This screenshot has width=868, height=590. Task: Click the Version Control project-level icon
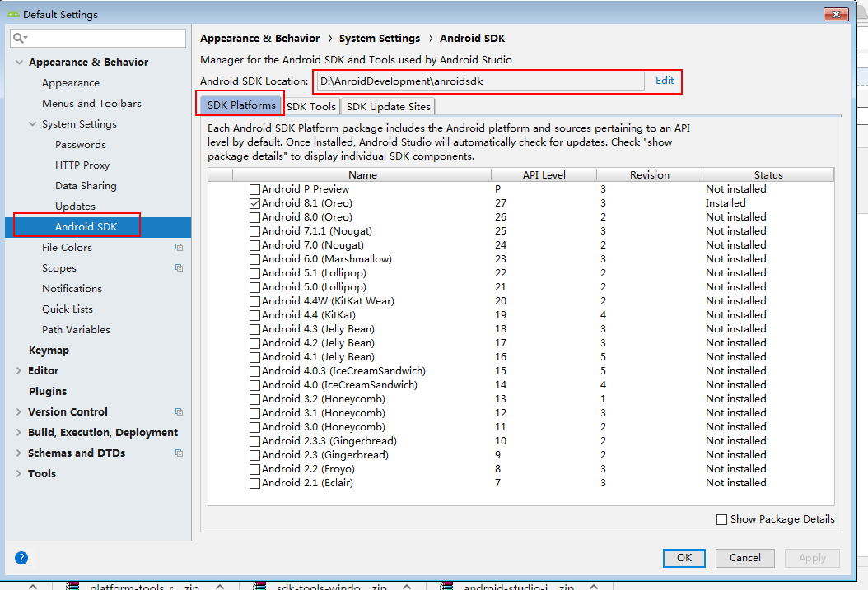coord(179,412)
